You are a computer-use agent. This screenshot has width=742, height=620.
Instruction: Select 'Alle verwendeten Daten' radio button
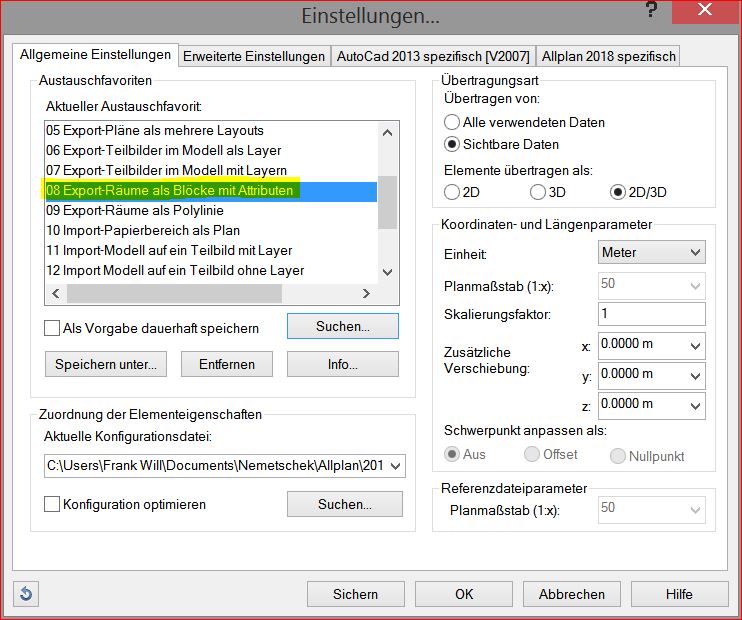pos(452,122)
